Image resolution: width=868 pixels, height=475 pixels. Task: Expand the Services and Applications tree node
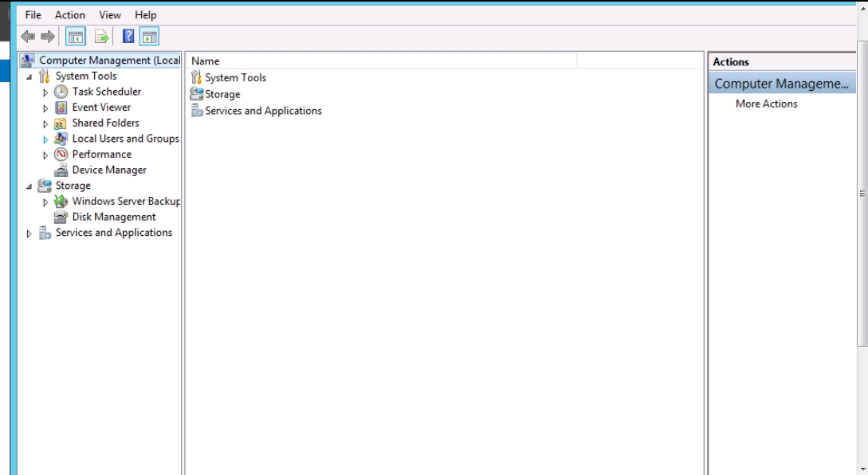[x=29, y=234]
